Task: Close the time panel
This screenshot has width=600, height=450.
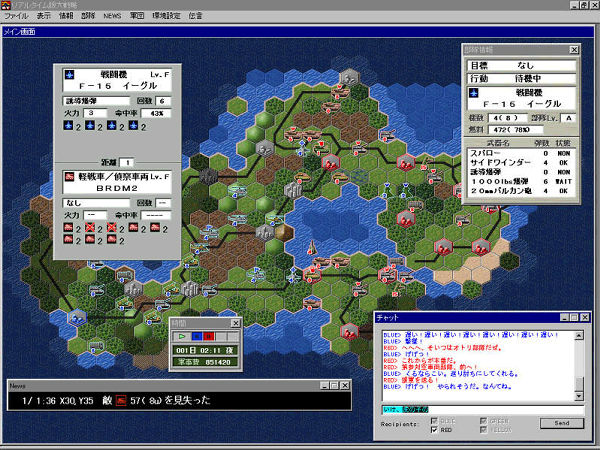Action: [x=236, y=323]
